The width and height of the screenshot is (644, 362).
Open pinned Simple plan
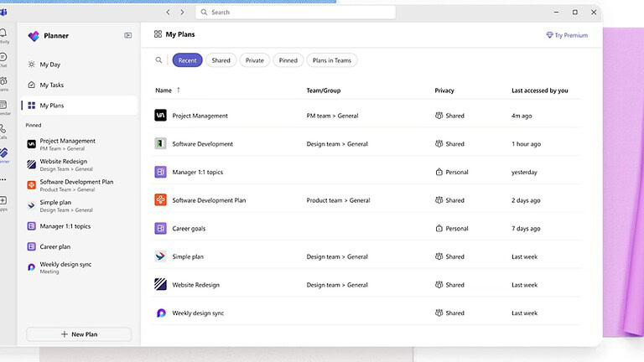80,205
